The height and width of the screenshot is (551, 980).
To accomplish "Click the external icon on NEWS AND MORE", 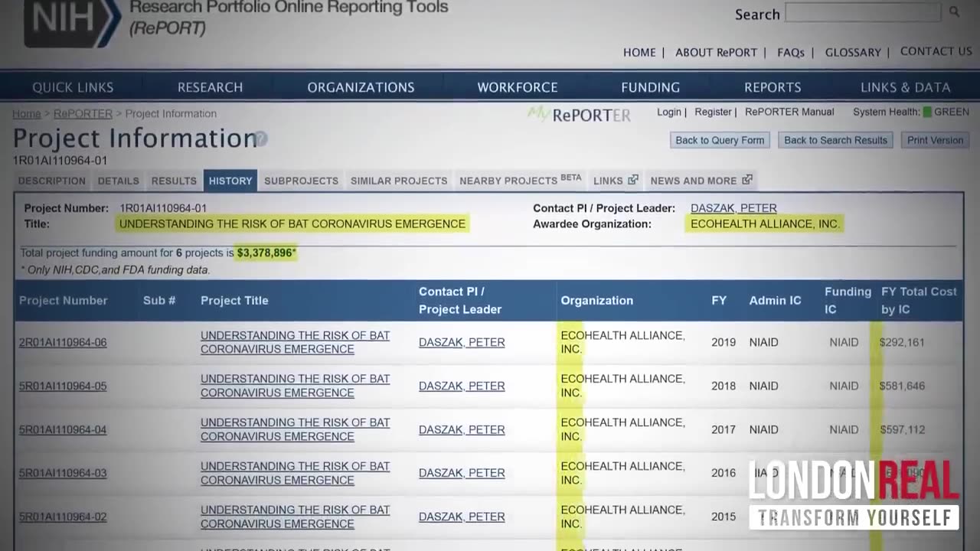I will [747, 180].
